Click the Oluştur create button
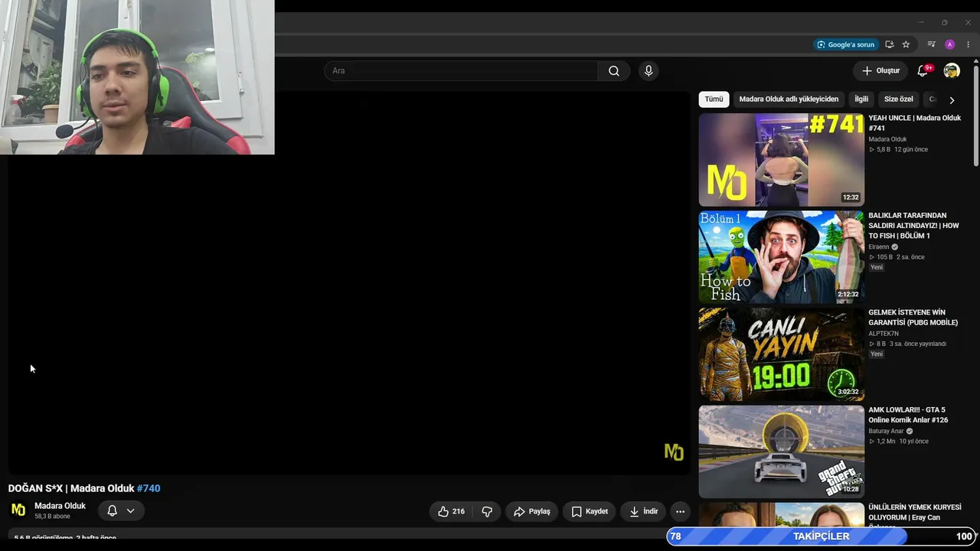The height and width of the screenshot is (551, 980). click(x=880, y=70)
